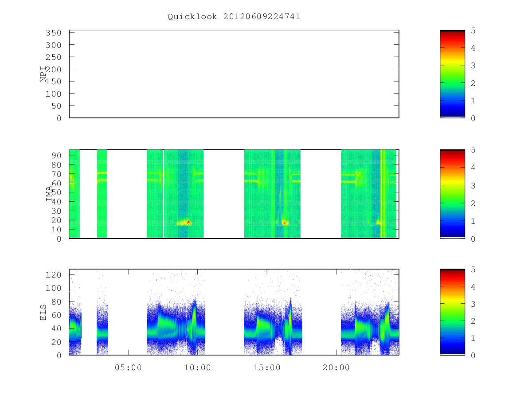Select the NPI color scale bar
The height and width of the screenshot is (399, 532).
(x=452, y=74)
